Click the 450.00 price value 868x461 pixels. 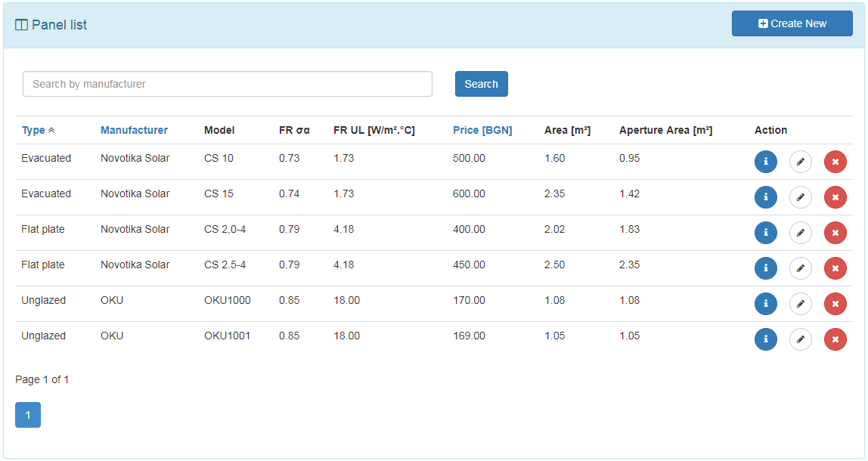pyautogui.click(x=469, y=265)
